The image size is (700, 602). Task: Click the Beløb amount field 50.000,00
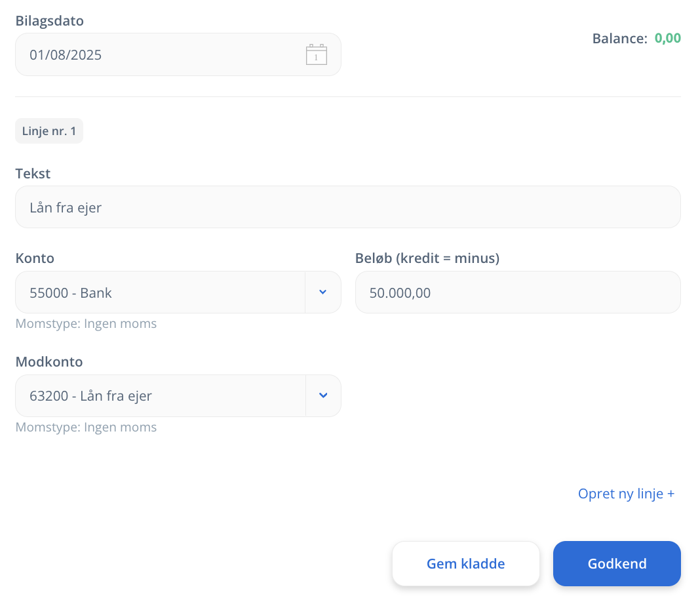pyautogui.click(x=518, y=292)
